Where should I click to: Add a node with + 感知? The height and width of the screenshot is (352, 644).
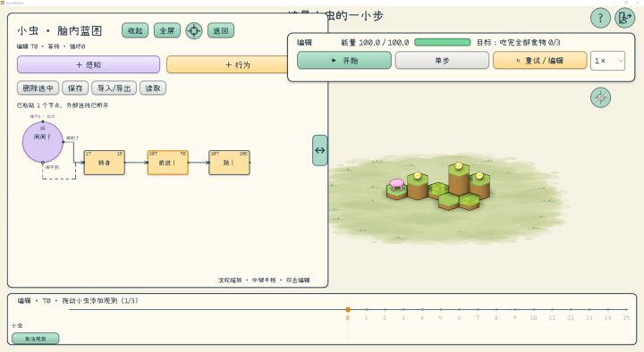(x=89, y=65)
